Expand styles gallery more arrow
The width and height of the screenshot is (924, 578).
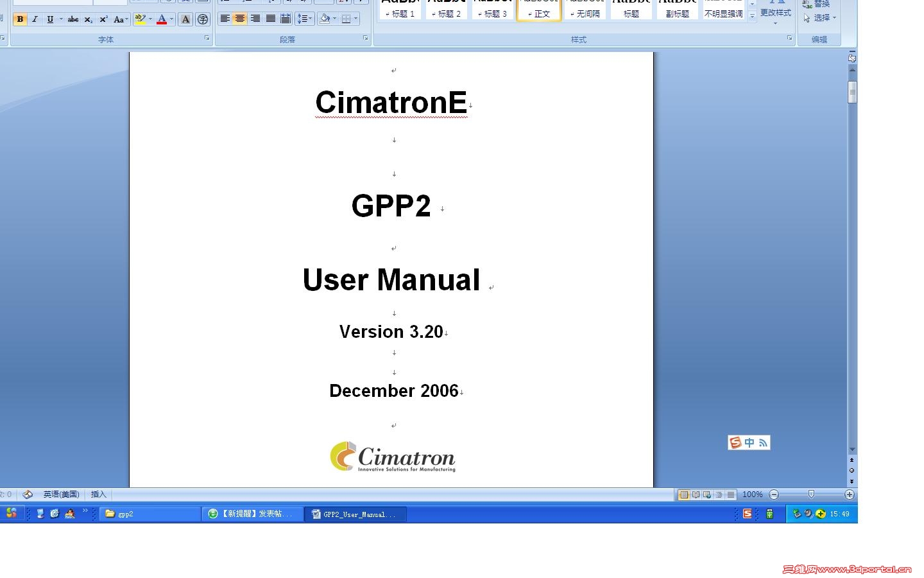click(752, 16)
